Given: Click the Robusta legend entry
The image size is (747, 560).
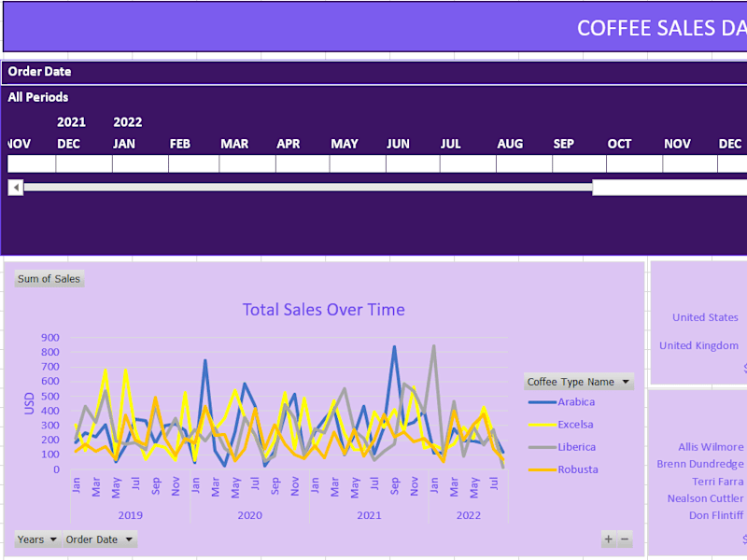Looking at the screenshot, I should coord(563,469).
